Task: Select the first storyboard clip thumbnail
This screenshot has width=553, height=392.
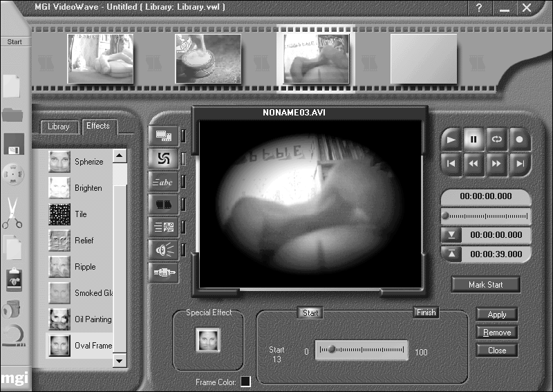Action: tap(100, 59)
